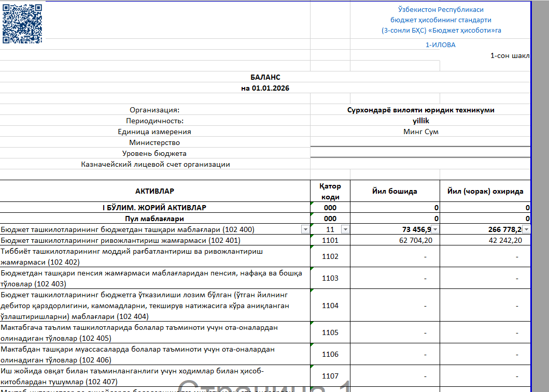Select row code 1107 cell
Screen dimensions: 549x392
click(330, 376)
